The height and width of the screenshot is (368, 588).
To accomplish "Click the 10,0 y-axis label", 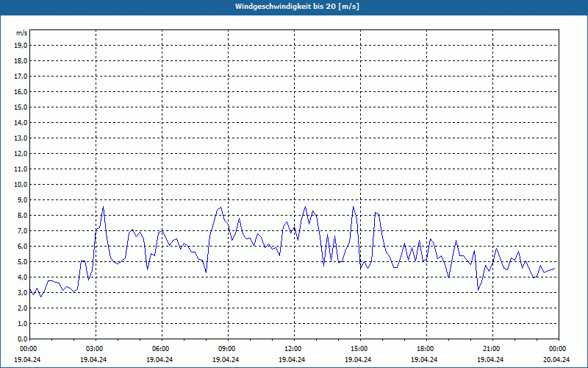I will (21, 185).
